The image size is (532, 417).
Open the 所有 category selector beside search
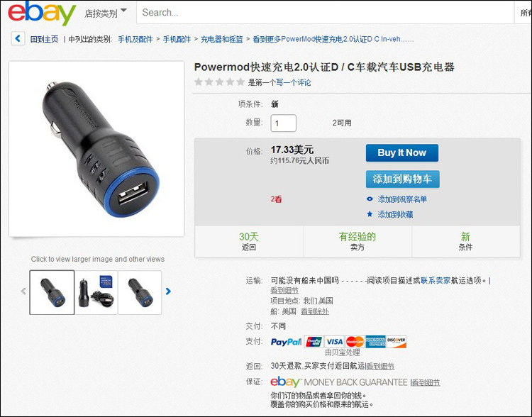525,13
